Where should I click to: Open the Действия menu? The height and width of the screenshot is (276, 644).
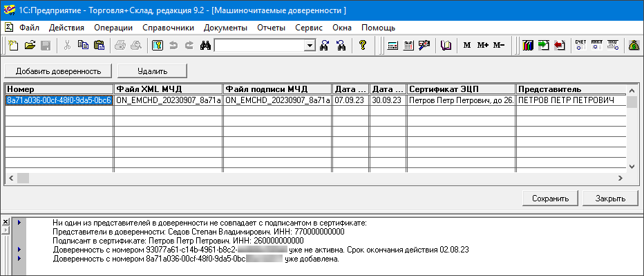pyautogui.click(x=66, y=28)
